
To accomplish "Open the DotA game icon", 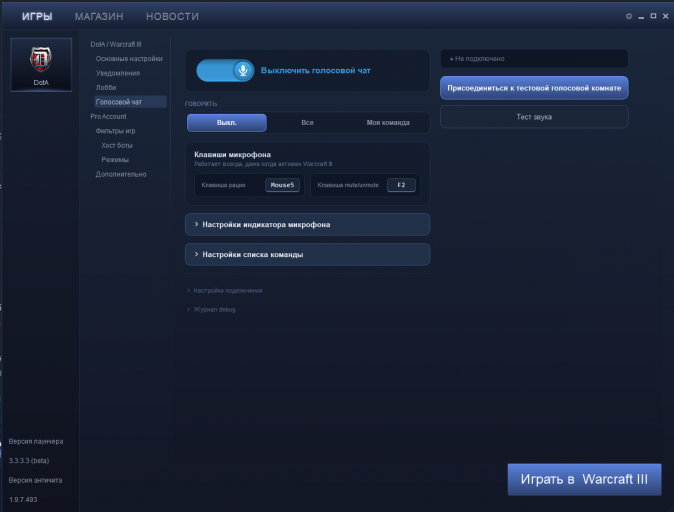I will (x=41, y=64).
